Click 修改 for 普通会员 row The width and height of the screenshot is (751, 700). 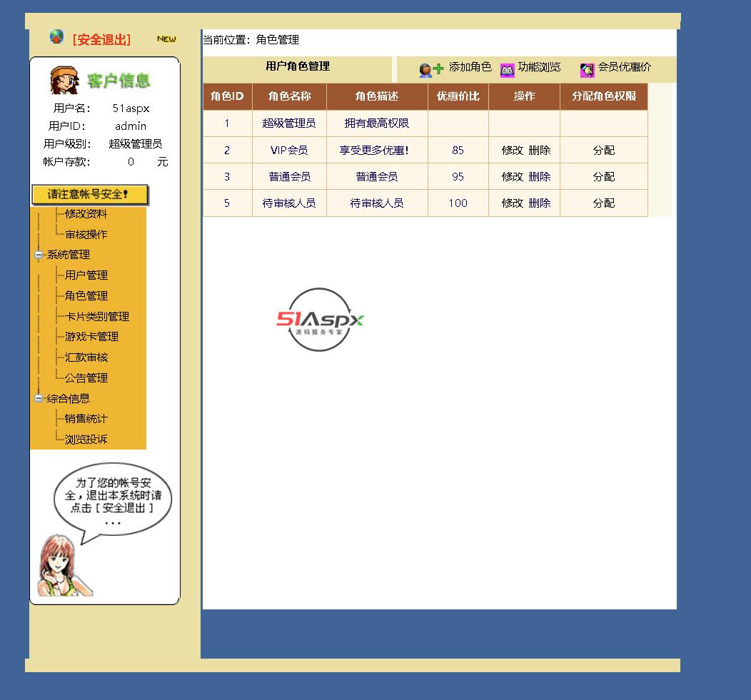point(512,177)
